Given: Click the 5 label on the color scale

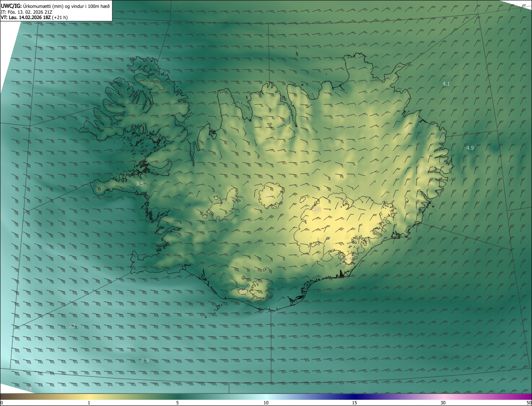Looking at the screenshot, I should tap(177, 403).
